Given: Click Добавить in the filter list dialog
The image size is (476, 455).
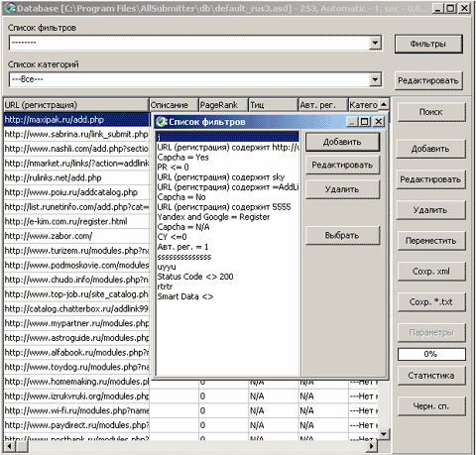Looking at the screenshot, I should point(342,142).
